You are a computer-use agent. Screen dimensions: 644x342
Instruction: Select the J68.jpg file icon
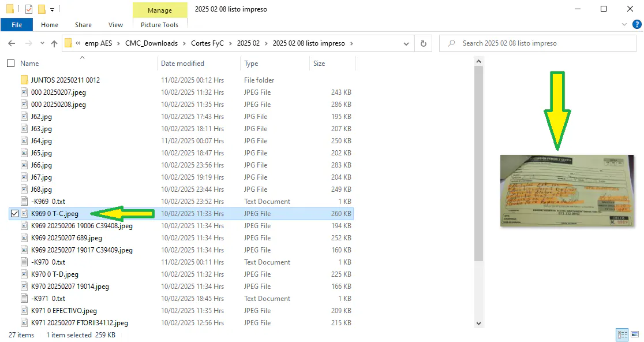pos(24,189)
